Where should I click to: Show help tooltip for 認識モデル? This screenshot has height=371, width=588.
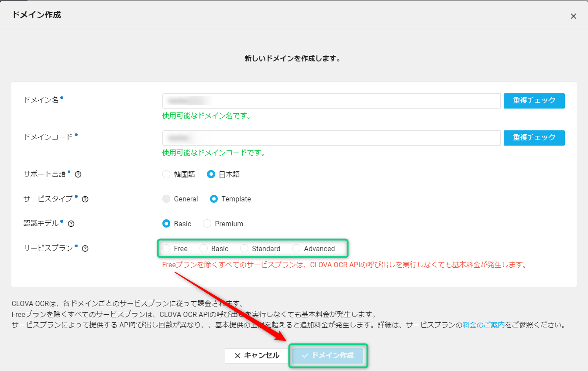point(71,224)
